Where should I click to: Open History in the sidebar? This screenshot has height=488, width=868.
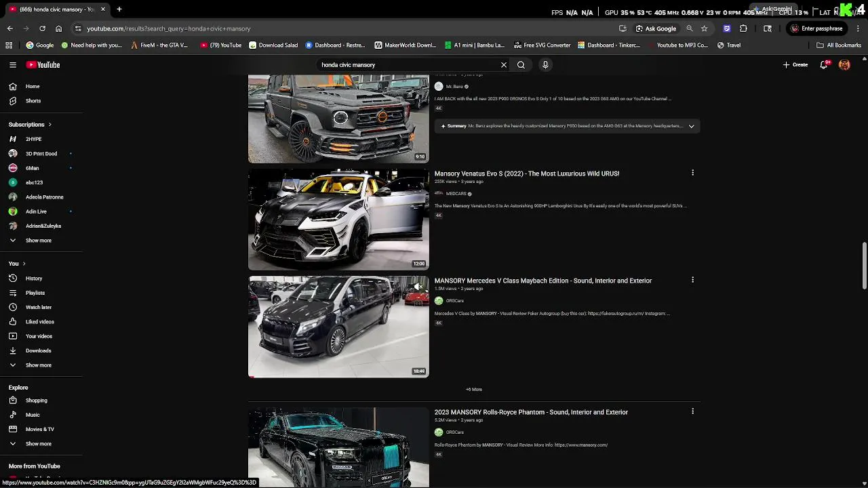(x=33, y=278)
